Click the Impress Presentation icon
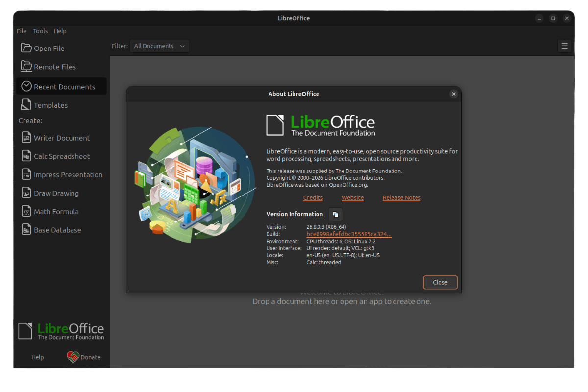The image size is (588, 392). pos(26,174)
